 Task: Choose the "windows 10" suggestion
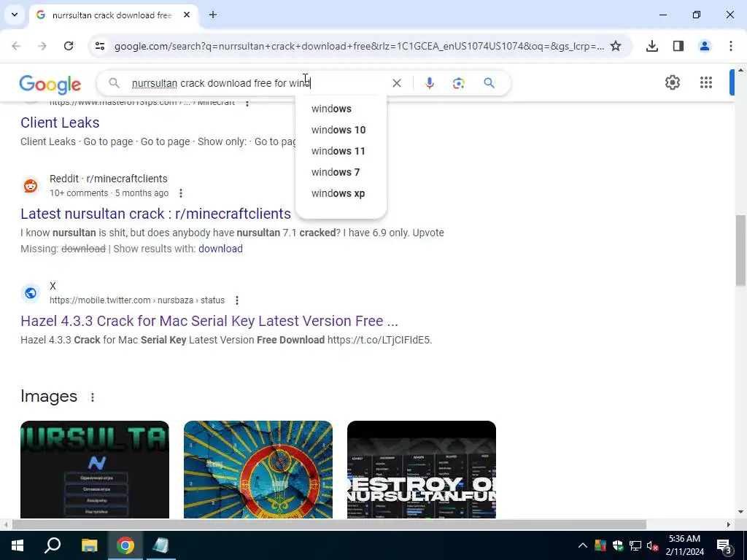tap(338, 130)
